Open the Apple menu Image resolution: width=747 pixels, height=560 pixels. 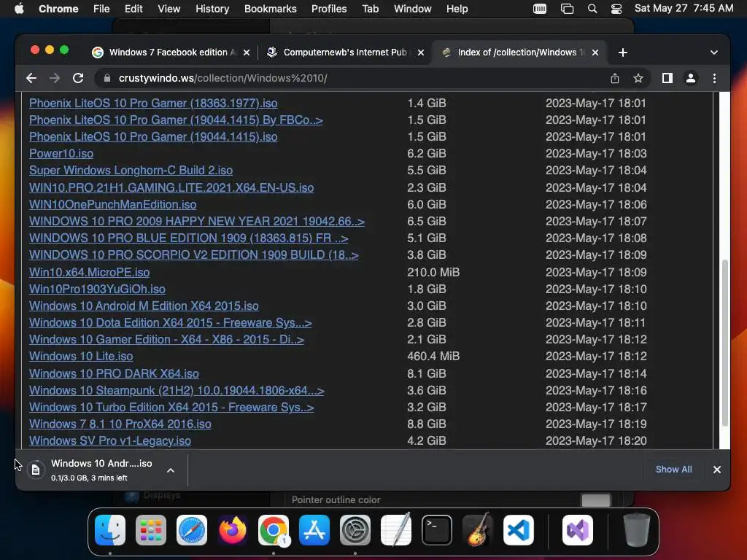tap(19, 9)
